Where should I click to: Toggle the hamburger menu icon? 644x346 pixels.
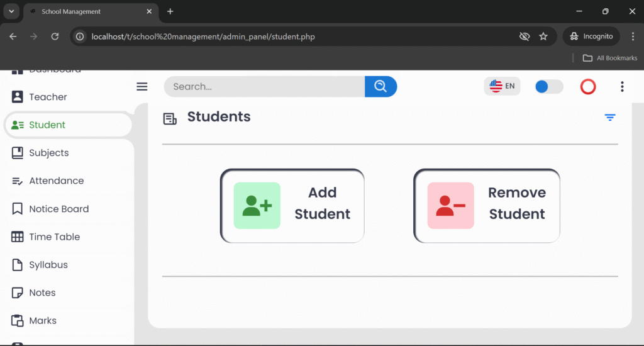pos(142,87)
